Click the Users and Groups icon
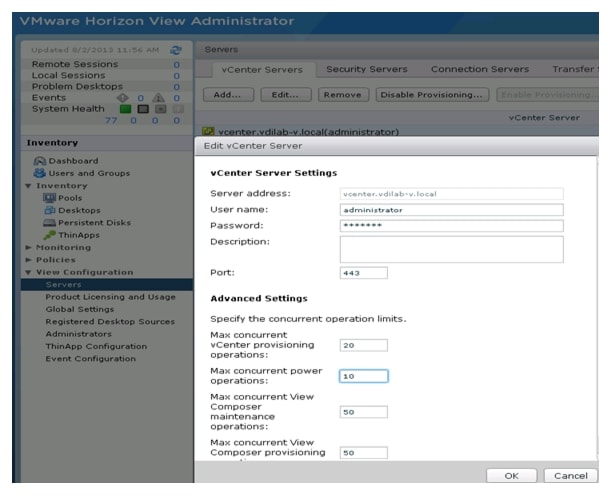Image resolution: width=612 pixels, height=496 pixels. (39, 173)
